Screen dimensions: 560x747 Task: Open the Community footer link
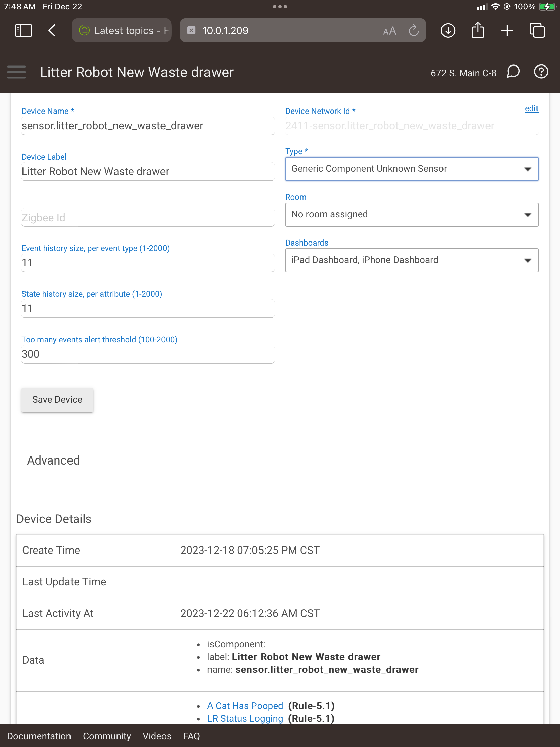click(x=107, y=736)
